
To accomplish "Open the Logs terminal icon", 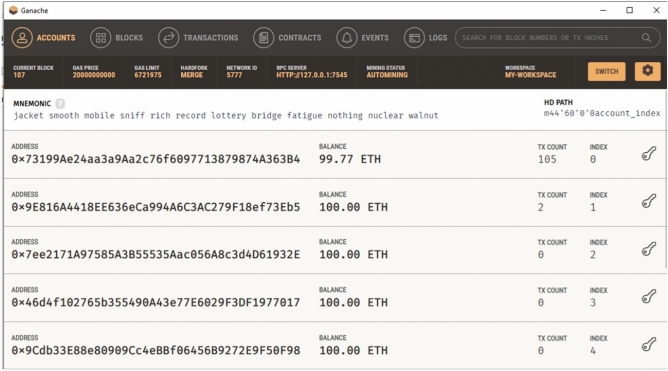I will coord(414,37).
